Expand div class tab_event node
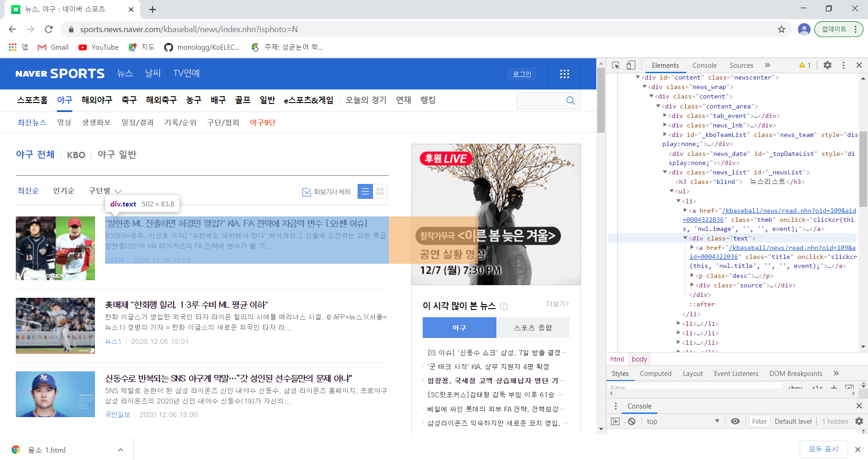 point(665,116)
